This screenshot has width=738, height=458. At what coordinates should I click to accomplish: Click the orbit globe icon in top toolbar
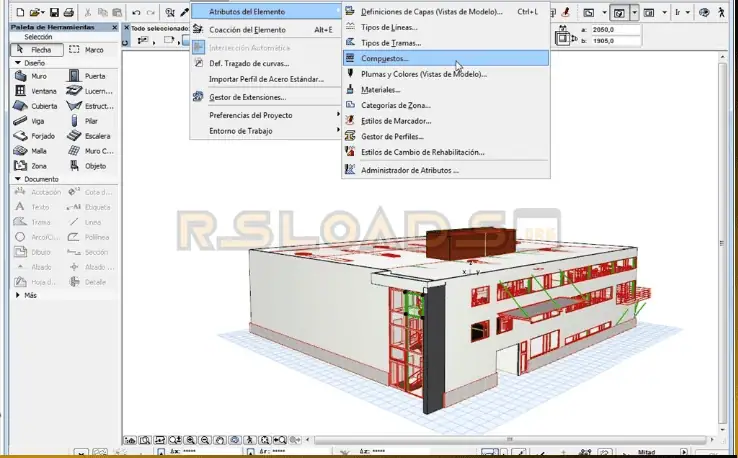point(704,12)
